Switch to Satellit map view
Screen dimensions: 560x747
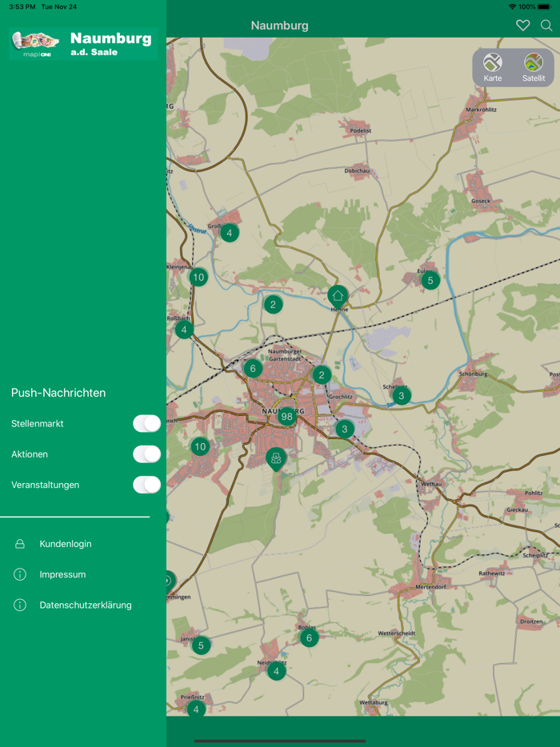[534, 67]
